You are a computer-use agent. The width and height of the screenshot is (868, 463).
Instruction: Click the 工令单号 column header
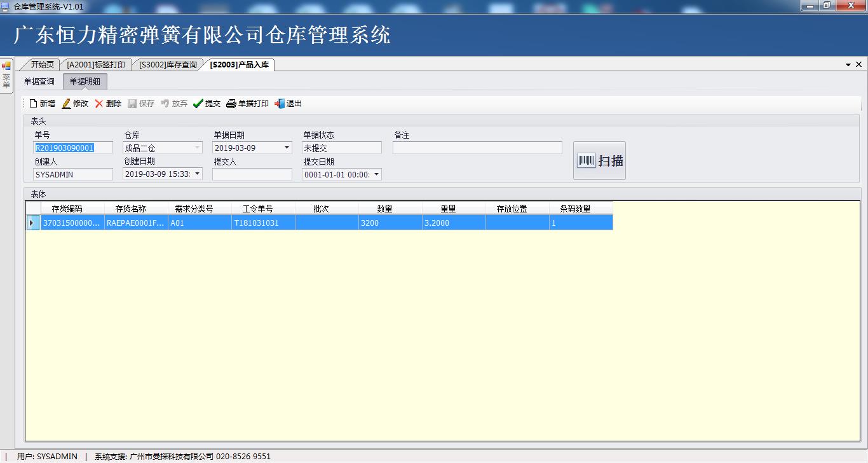[263, 209]
